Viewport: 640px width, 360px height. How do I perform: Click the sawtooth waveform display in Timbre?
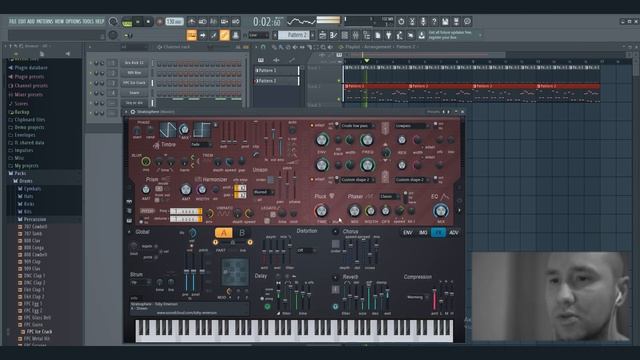click(168, 130)
